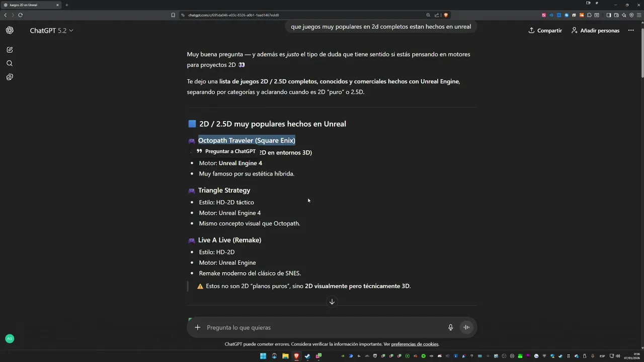This screenshot has width=644, height=362.
Task: Start a new chat with the pencil icon
Action: pyautogui.click(x=10, y=50)
